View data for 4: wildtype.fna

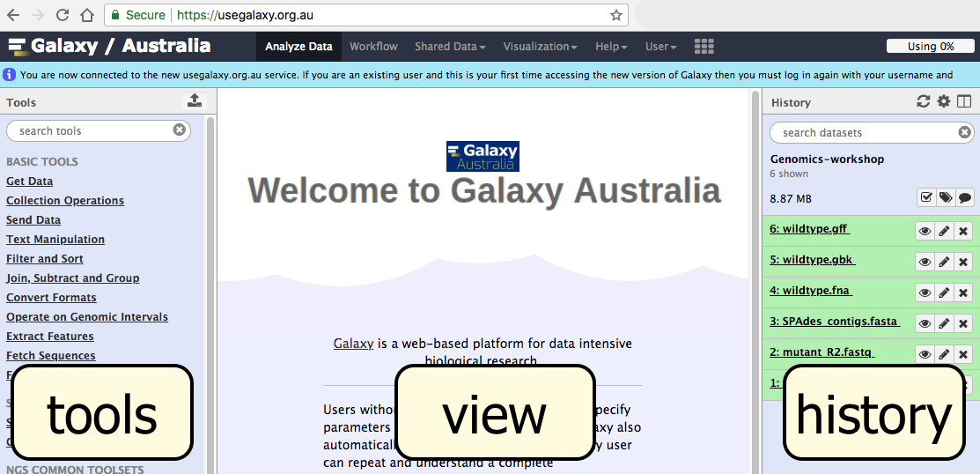click(x=925, y=292)
